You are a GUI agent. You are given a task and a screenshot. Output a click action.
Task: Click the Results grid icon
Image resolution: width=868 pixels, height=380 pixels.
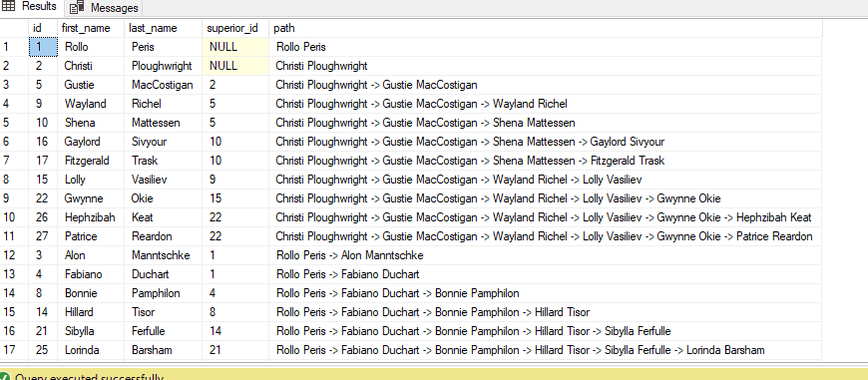tap(8, 6)
